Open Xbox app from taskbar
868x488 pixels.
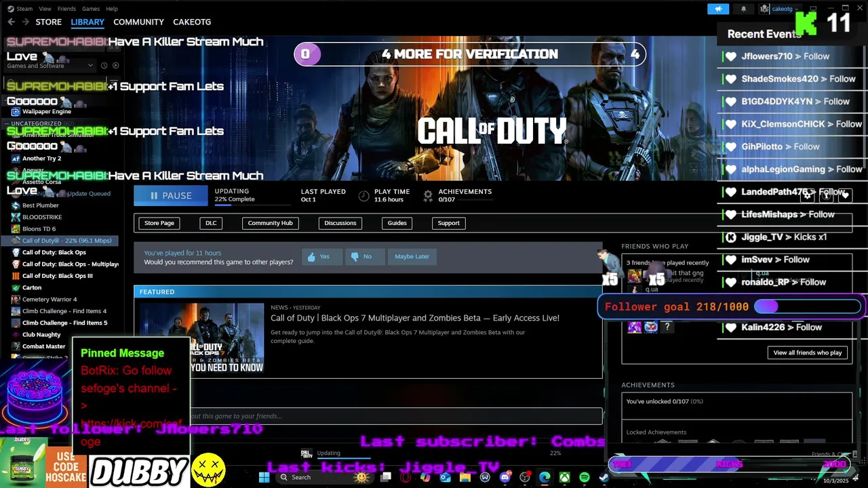(x=564, y=477)
